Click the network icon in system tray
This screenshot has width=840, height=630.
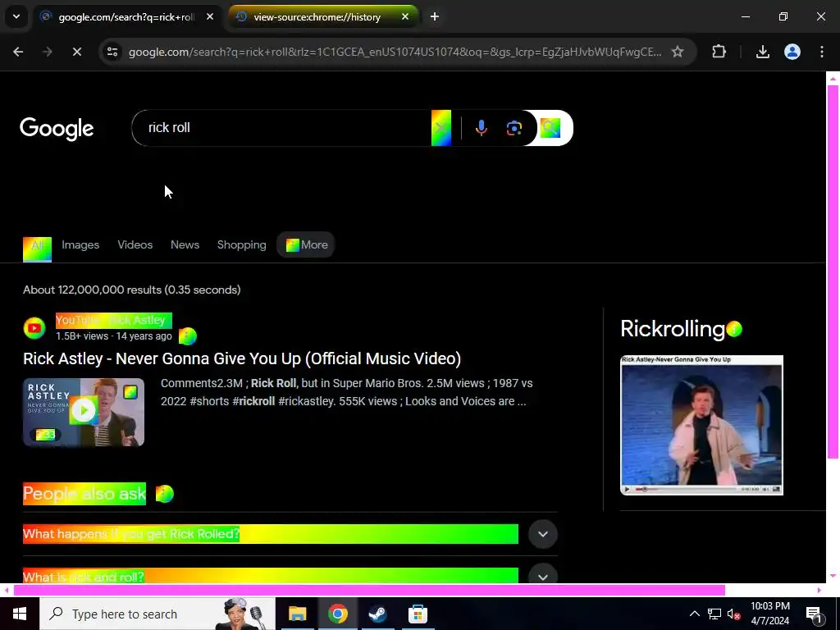pos(714,614)
